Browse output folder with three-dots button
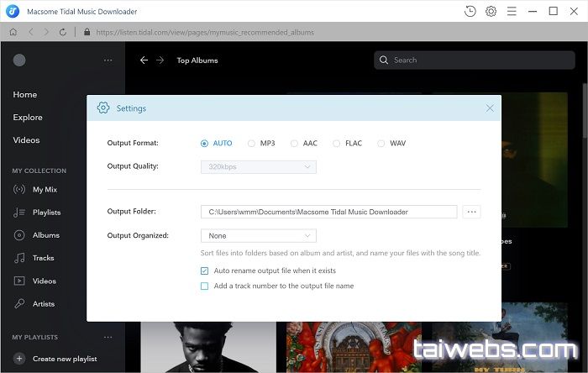This screenshot has height=373, width=588. [472, 212]
